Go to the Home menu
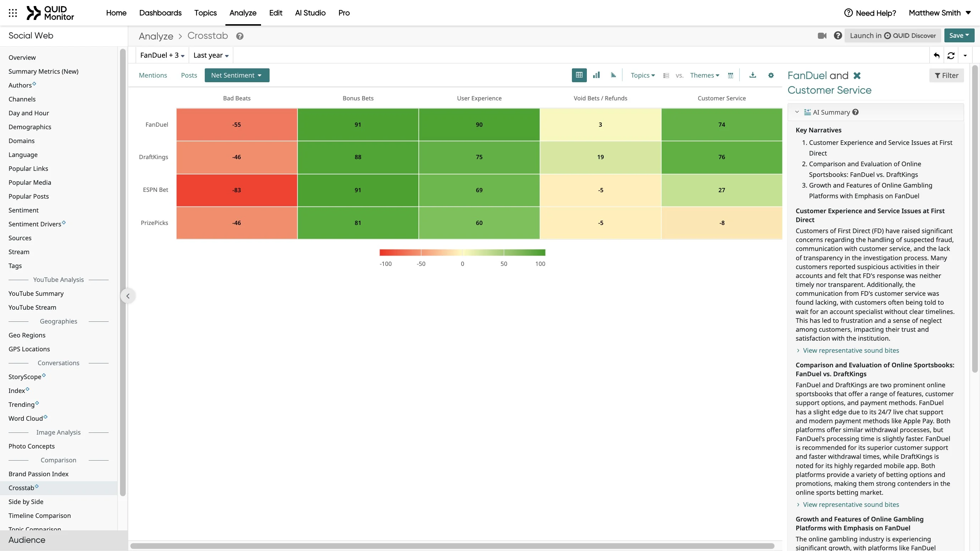This screenshot has width=980, height=551. (x=116, y=13)
